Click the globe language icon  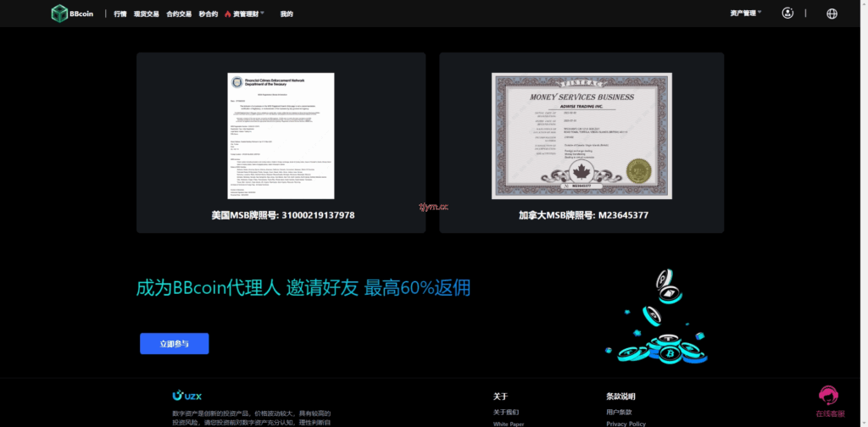(x=831, y=14)
